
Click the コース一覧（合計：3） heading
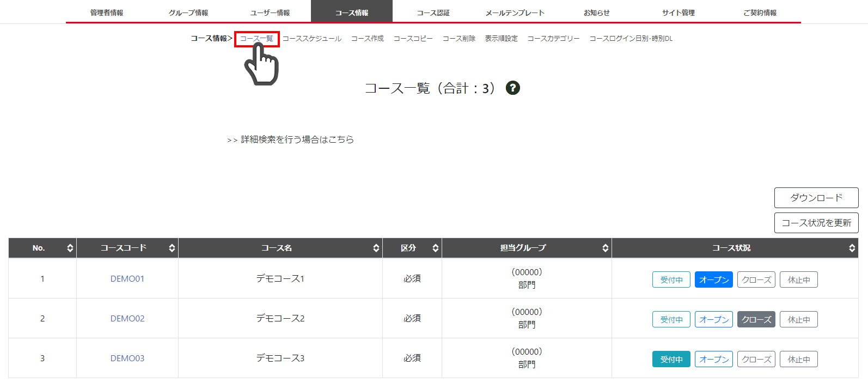click(430, 88)
